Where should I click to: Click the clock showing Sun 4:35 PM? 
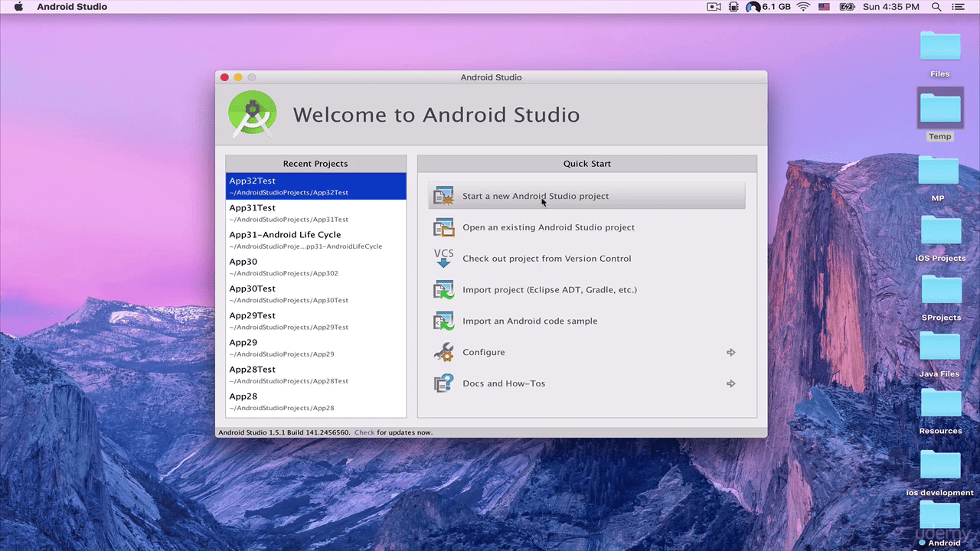point(891,7)
